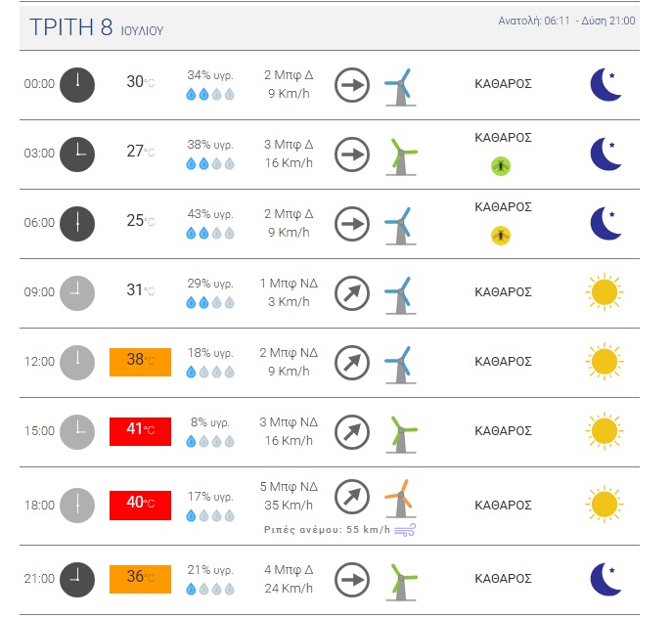Click the green mosquito icon at 03:00

tap(501, 166)
